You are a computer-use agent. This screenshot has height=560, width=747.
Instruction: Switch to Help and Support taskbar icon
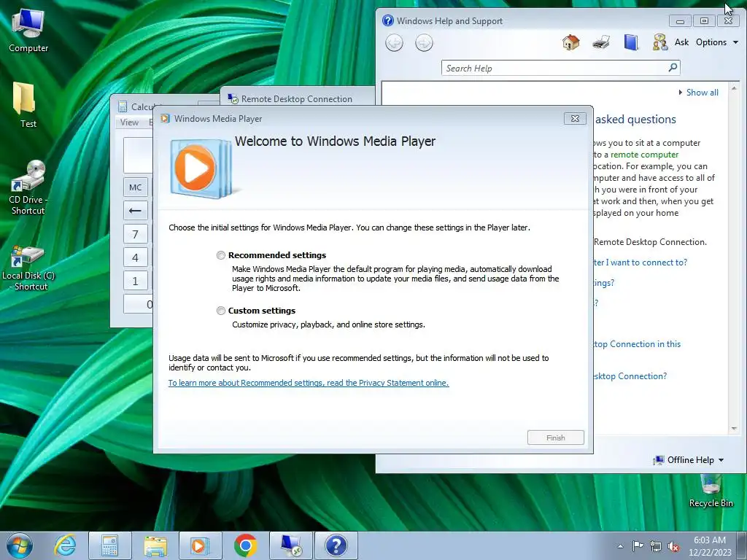(x=336, y=545)
